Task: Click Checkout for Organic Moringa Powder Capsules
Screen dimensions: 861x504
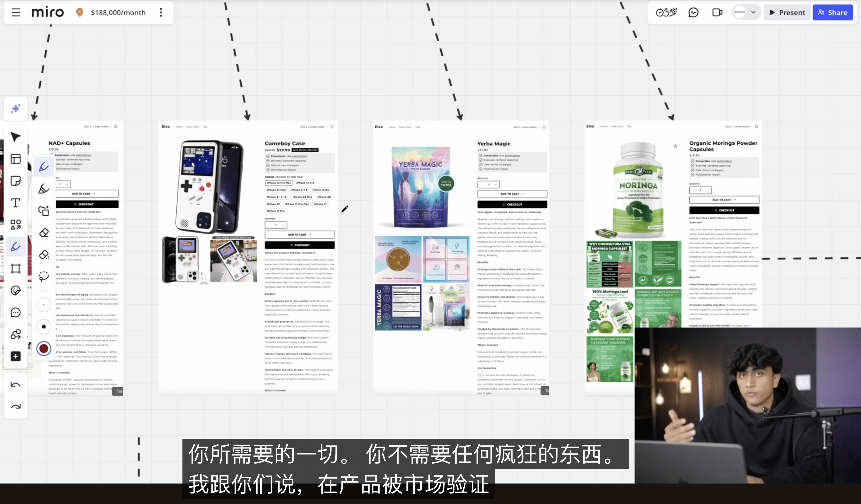Action: coord(724,210)
